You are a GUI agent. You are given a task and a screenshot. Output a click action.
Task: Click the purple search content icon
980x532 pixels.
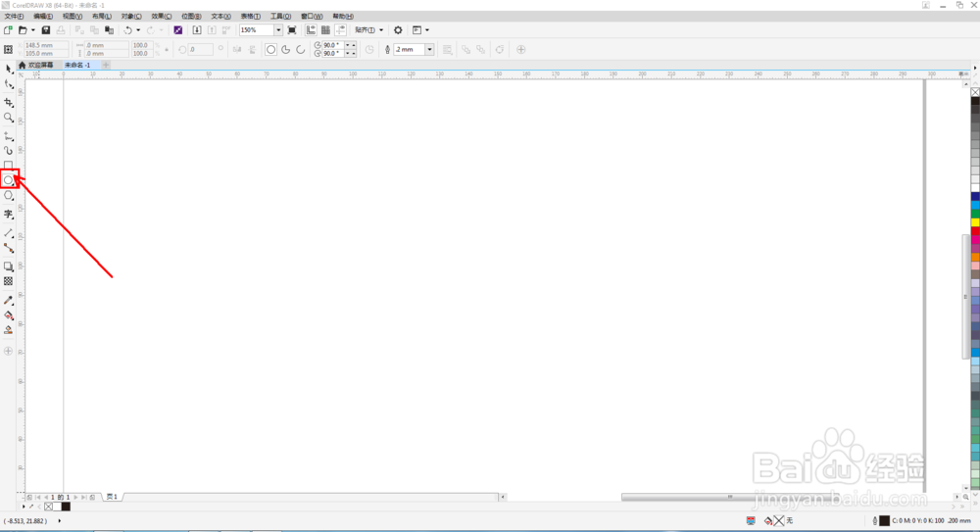tap(178, 30)
